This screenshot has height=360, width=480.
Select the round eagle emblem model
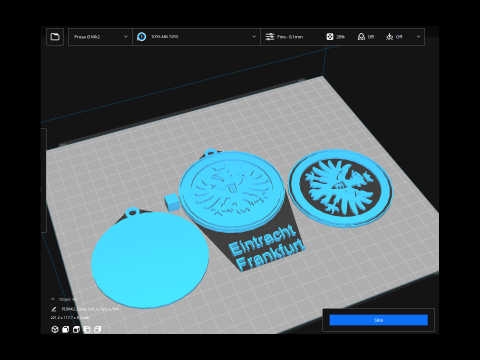click(x=340, y=188)
